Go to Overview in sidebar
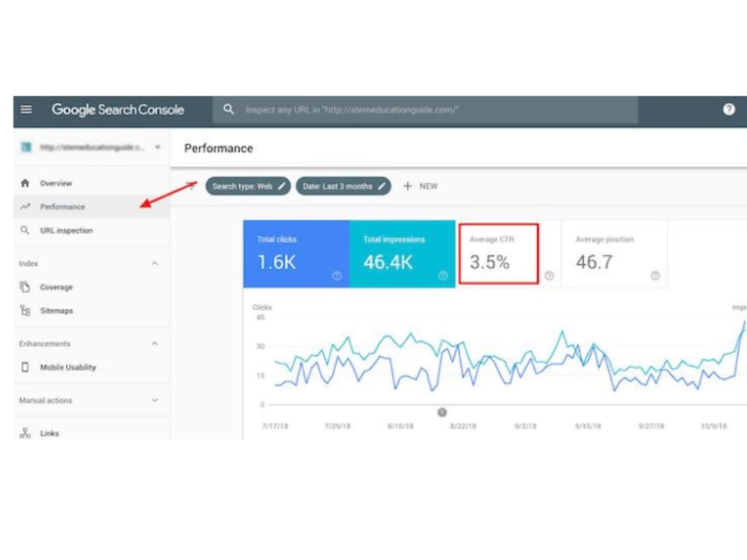This screenshot has width=747, height=560. 91,183
